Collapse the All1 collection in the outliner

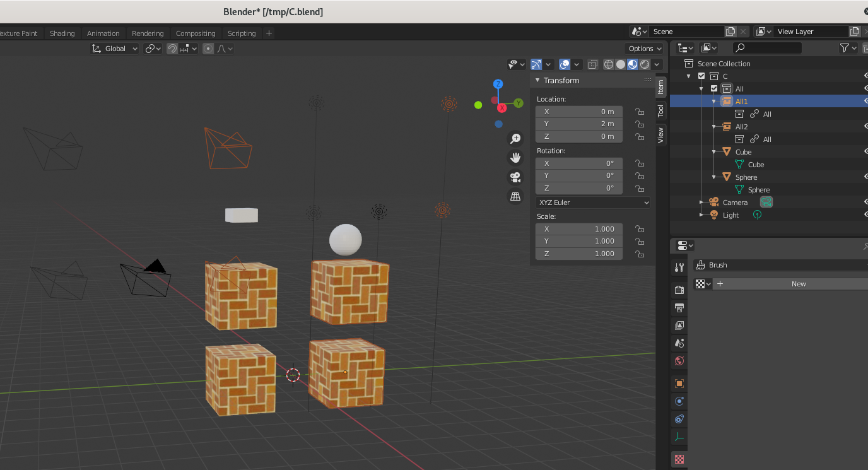(713, 101)
